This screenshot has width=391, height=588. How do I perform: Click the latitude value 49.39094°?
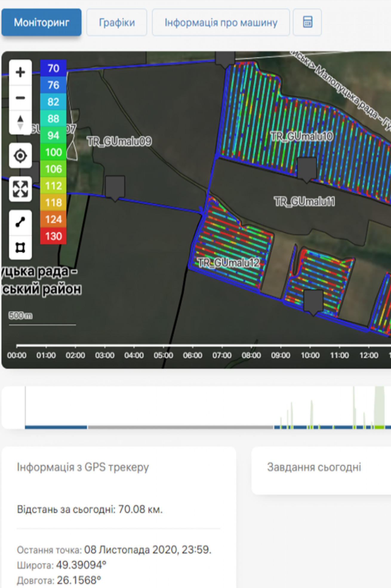tap(81, 565)
